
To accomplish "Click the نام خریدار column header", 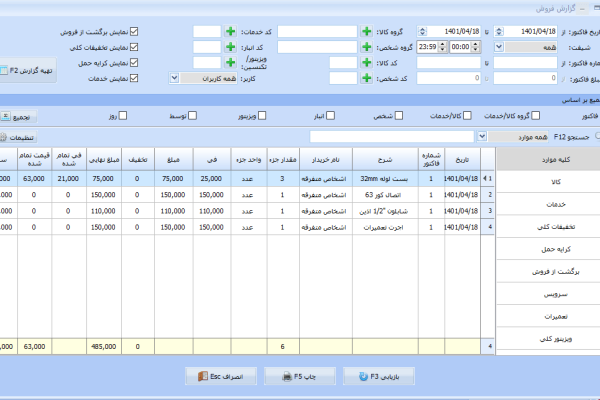I will pos(326,160).
